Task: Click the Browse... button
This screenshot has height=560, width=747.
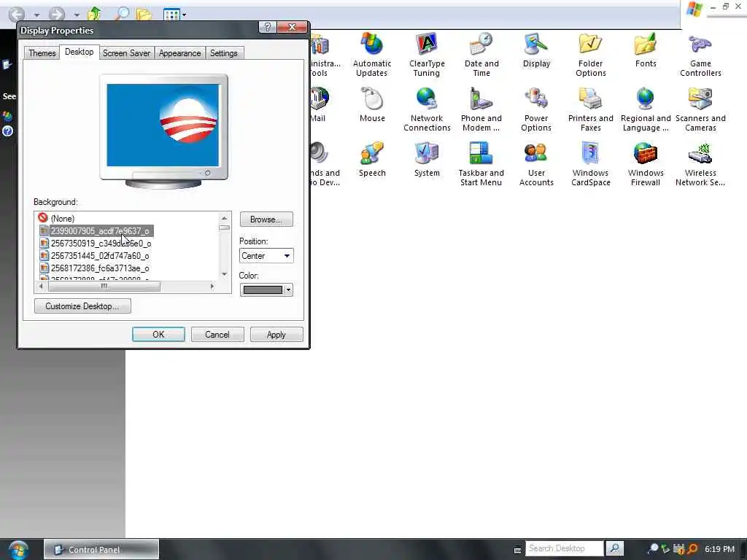Action: (x=266, y=219)
